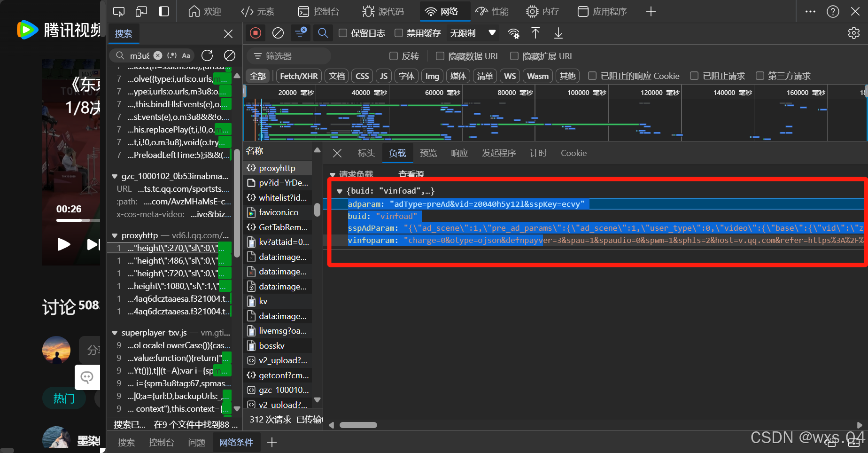Screen dimensions: 868x453
Task: Open the 性能 performance tab
Action: pyautogui.click(x=492, y=11)
